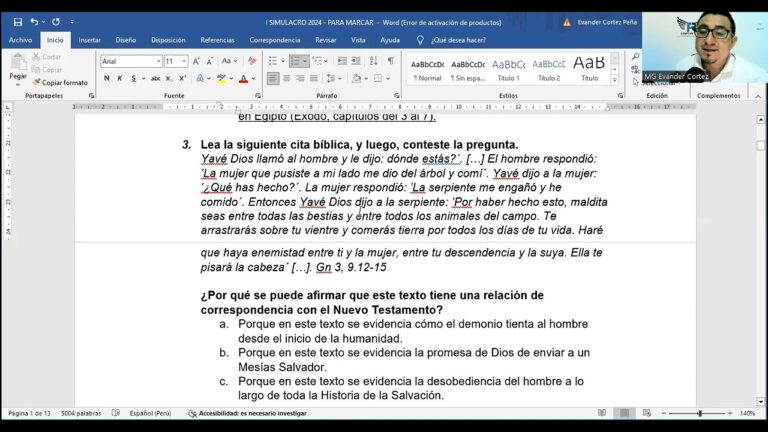768x432 pixels.
Task: Decrease font size with the smaller A icon
Action: pyautogui.click(x=210, y=61)
